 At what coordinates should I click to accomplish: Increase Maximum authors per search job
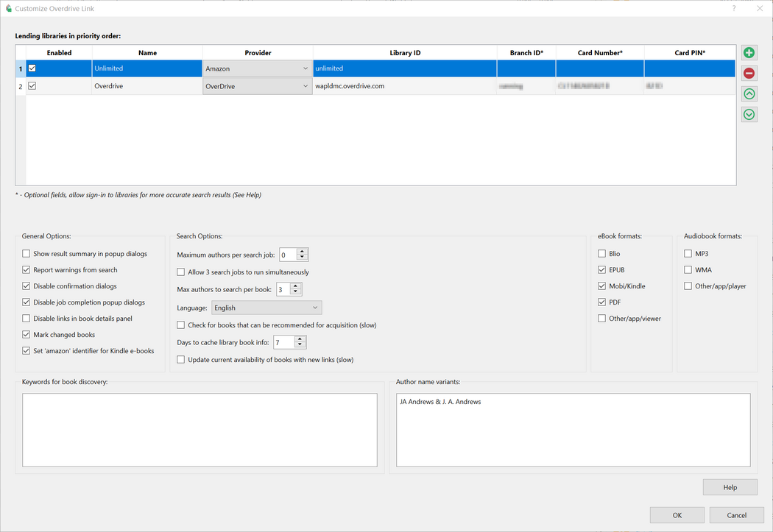click(303, 252)
